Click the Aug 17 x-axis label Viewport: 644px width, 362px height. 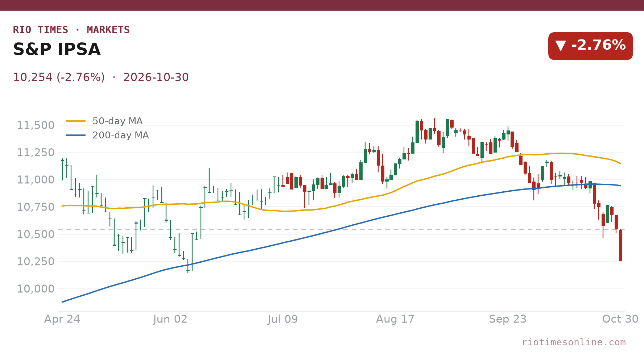[x=395, y=319]
